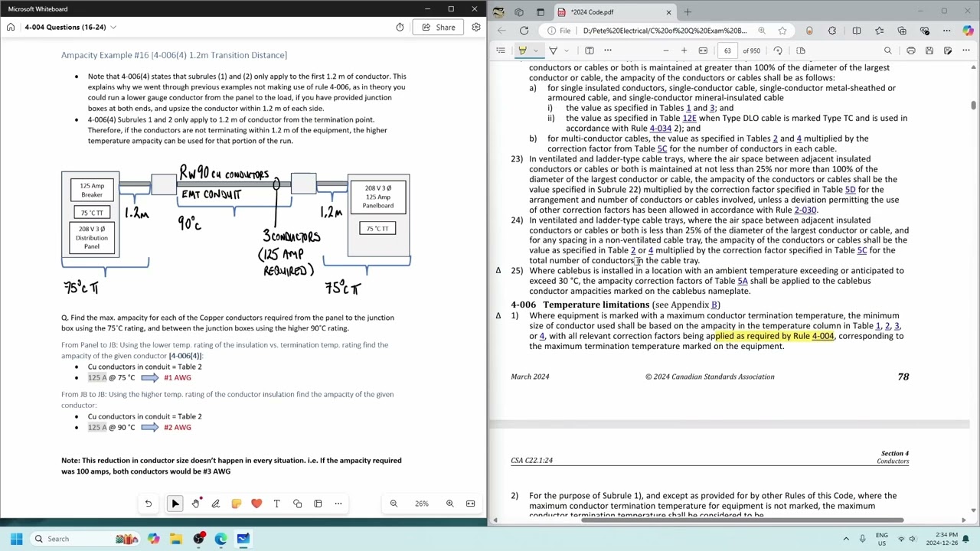Zoom out the PDF page
The image size is (980, 551).
(x=666, y=51)
